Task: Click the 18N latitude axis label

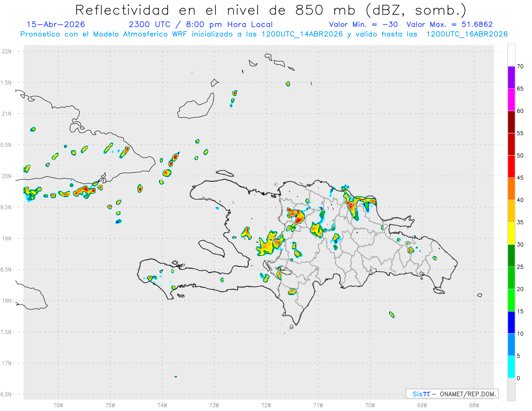Action: pyautogui.click(x=7, y=301)
